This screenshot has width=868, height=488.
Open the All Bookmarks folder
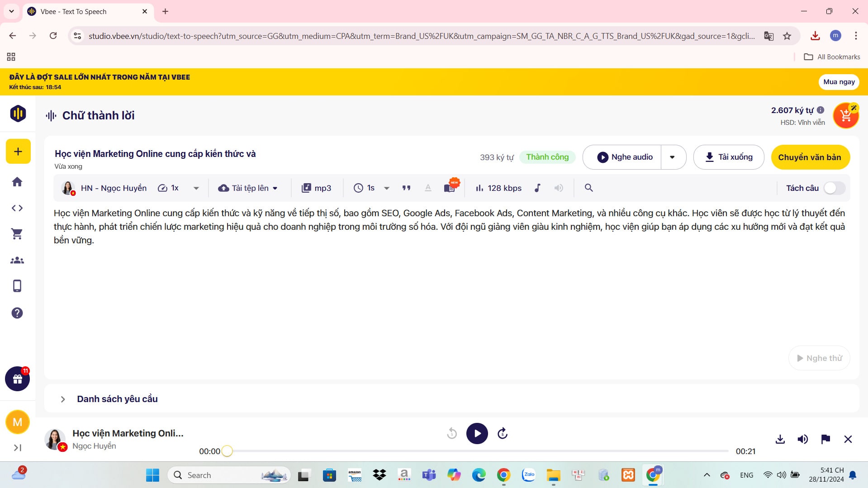click(x=832, y=57)
